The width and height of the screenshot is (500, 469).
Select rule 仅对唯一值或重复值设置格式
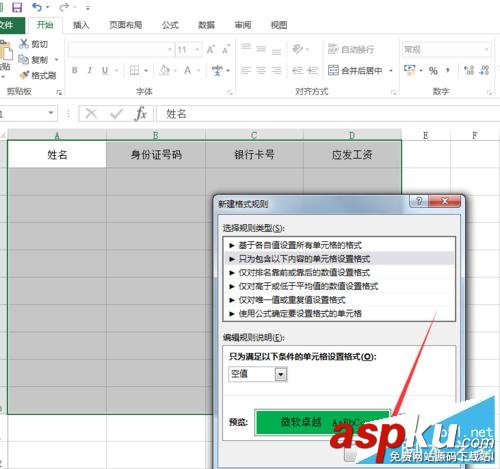[x=339, y=300]
